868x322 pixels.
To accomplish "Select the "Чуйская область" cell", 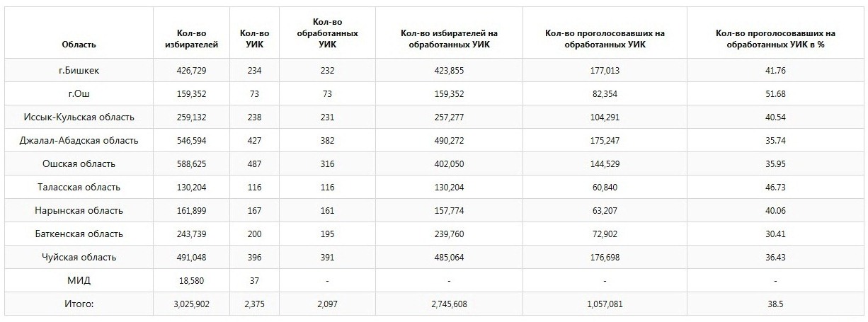I will pos(79,258).
